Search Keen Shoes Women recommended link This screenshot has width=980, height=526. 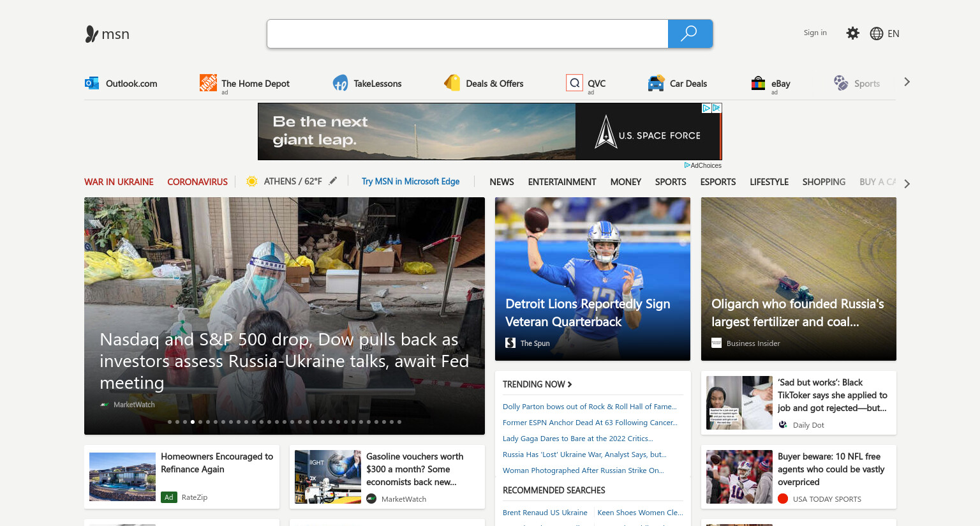pos(640,513)
